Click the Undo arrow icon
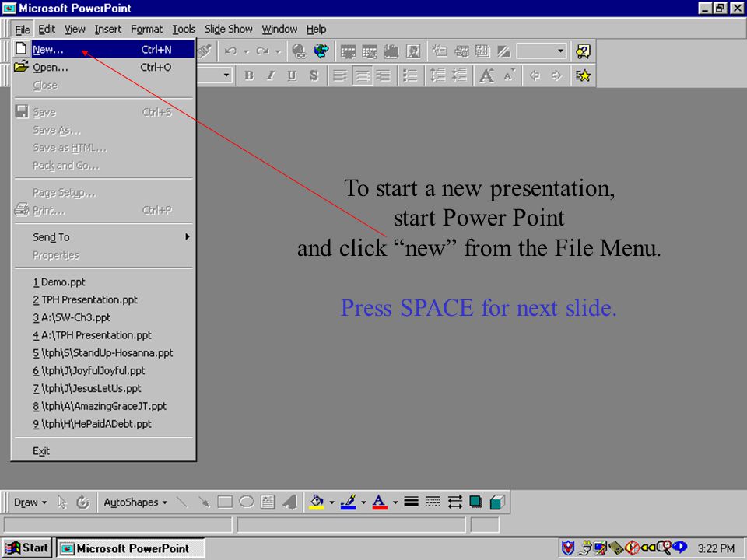This screenshot has height=560, width=747. pyautogui.click(x=230, y=51)
